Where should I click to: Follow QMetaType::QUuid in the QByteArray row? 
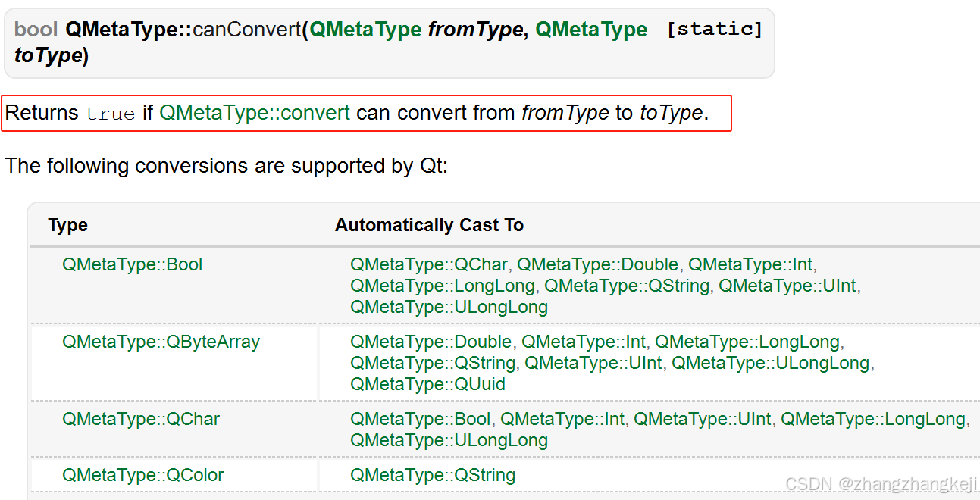427,384
